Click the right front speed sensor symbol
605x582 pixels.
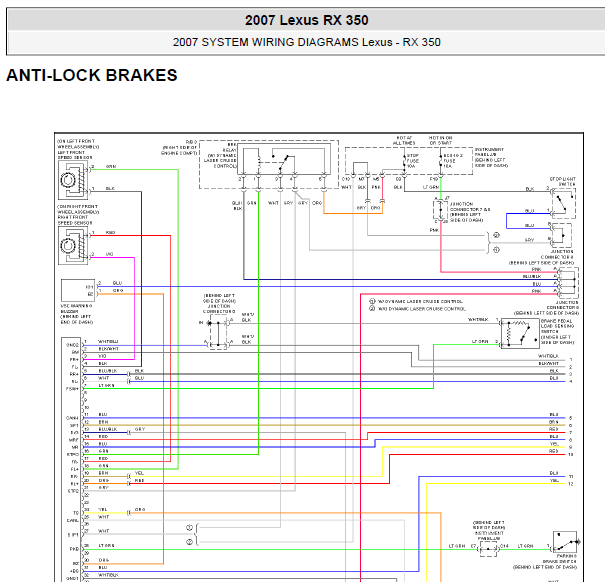tap(73, 245)
